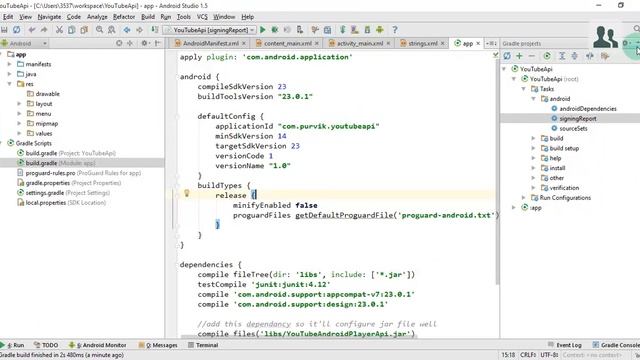Expand the manifests folder

(10, 64)
